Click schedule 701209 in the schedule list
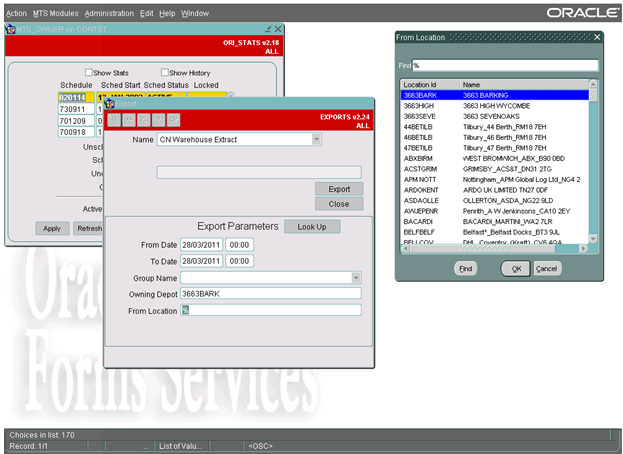623x454 pixels. coord(76,121)
